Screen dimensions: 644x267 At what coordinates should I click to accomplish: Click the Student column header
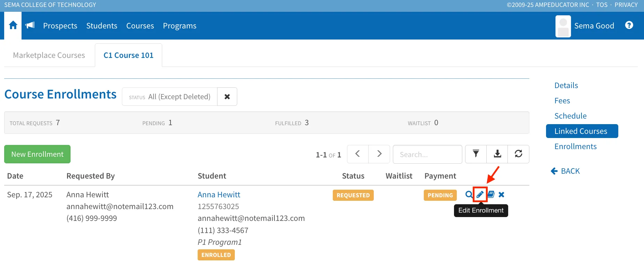point(212,176)
